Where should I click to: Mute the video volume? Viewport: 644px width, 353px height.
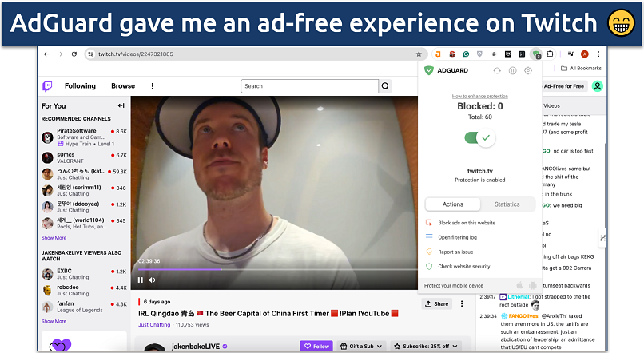[x=152, y=280]
